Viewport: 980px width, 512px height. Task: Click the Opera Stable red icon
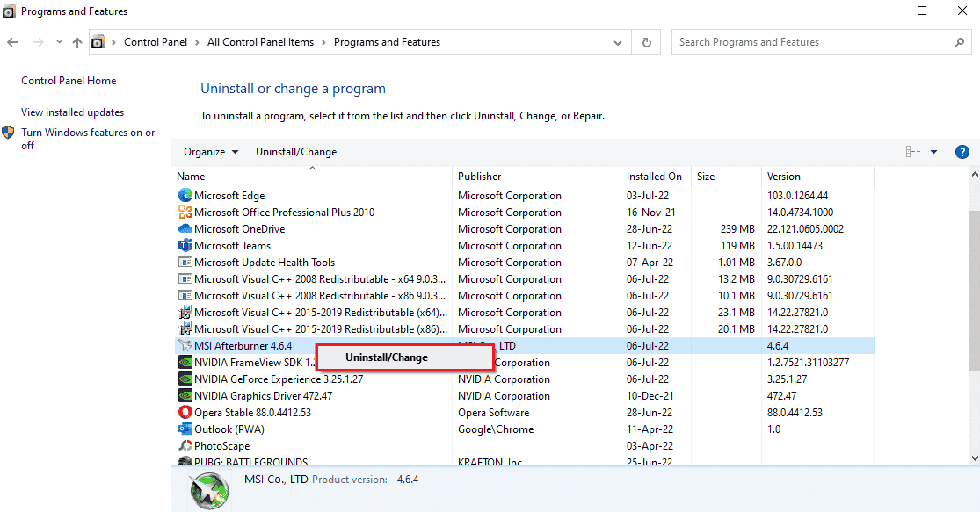[x=185, y=413]
